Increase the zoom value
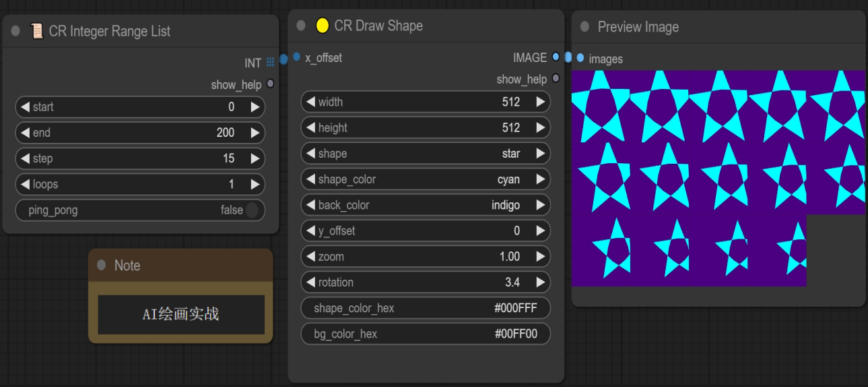Screen dimensions: 868x387 pyautogui.click(x=540, y=257)
